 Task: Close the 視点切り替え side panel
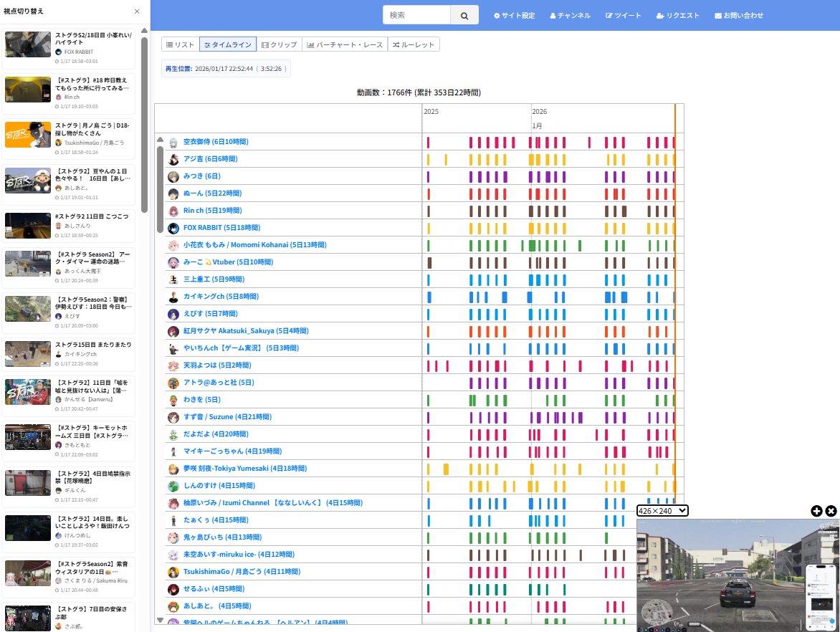(137, 11)
